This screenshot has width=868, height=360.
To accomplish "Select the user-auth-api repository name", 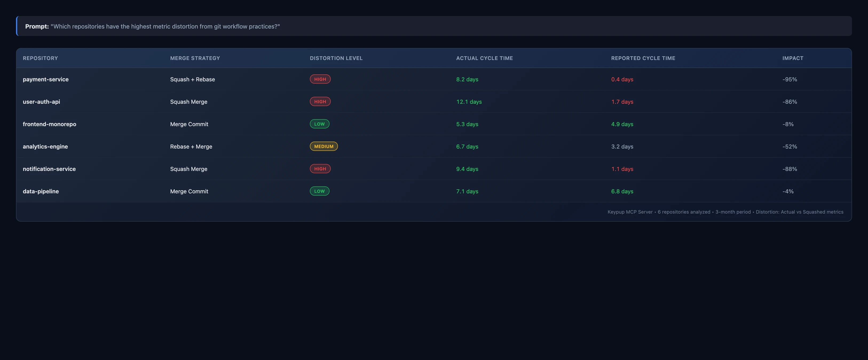I will tap(41, 102).
